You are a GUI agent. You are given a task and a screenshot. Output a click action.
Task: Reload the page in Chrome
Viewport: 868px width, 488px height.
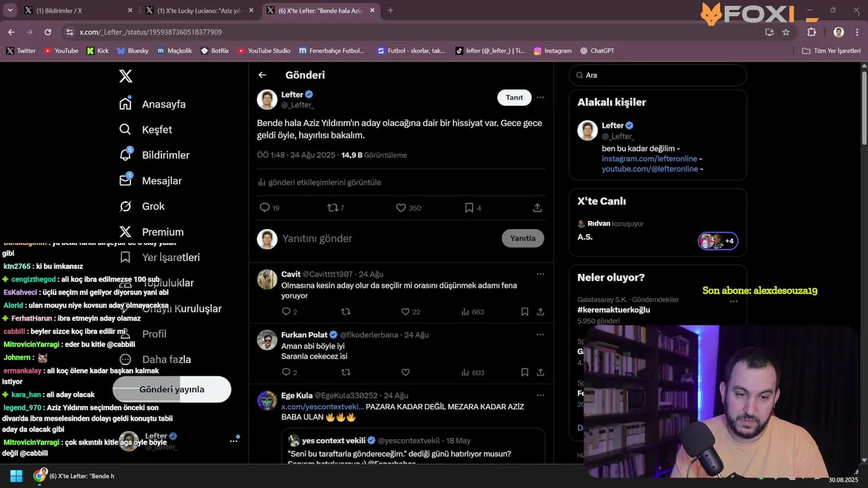47,32
